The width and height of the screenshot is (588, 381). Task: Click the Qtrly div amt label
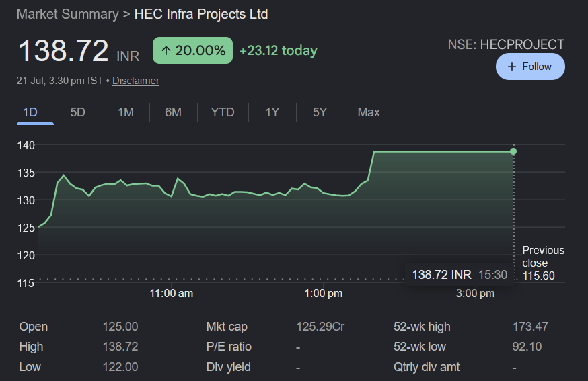point(427,367)
